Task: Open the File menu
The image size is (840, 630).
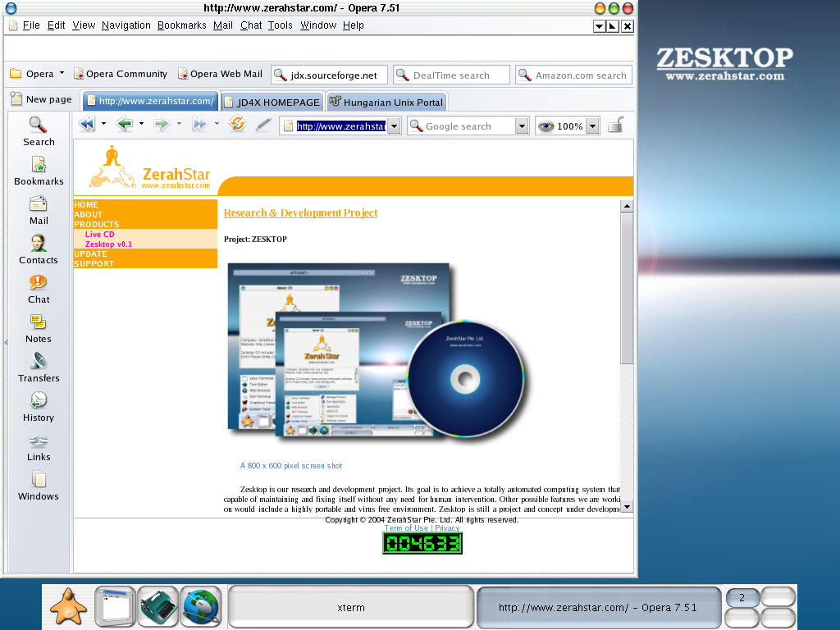Action: coord(31,25)
